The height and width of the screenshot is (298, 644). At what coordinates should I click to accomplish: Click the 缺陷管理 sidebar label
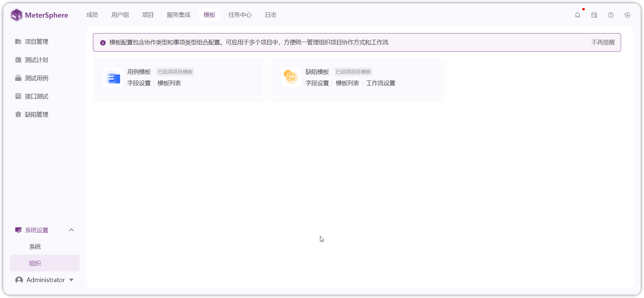(x=37, y=115)
